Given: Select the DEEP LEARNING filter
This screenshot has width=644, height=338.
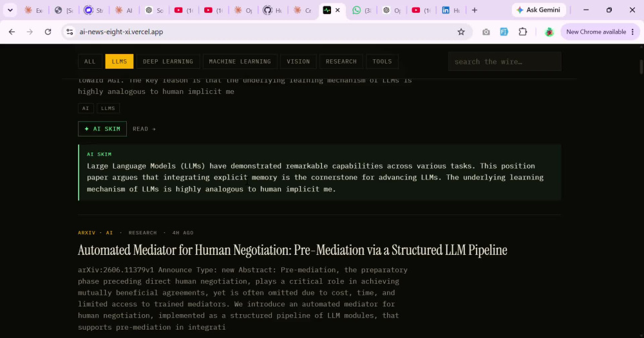Looking at the screenshot, I should click(168, 62).
